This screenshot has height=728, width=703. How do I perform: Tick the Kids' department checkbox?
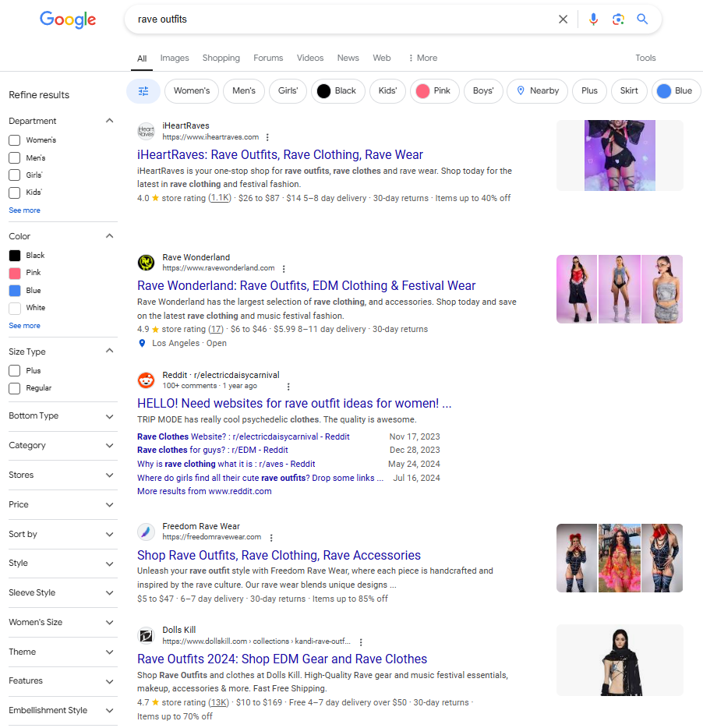[14, 193]
